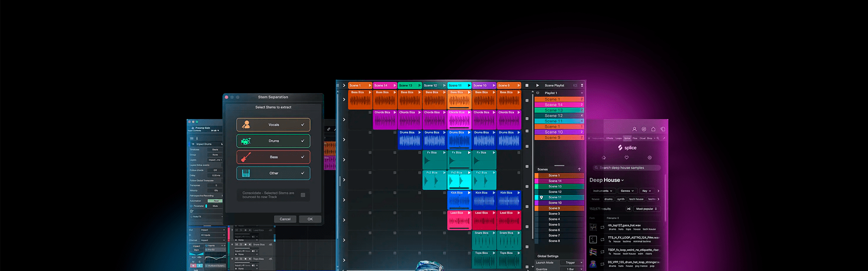Select Scene 12 in the playlist list
868x271 pixels.
click(x=559, y=116)
